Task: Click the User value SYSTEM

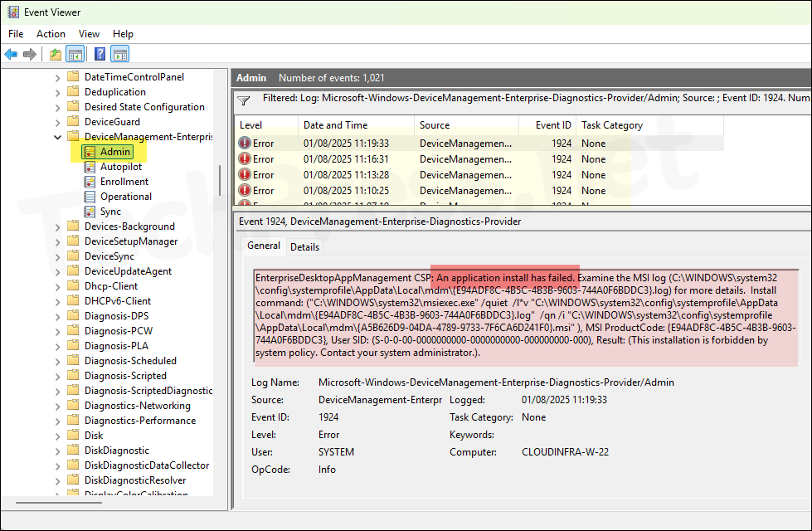Action: pos(336,451)
